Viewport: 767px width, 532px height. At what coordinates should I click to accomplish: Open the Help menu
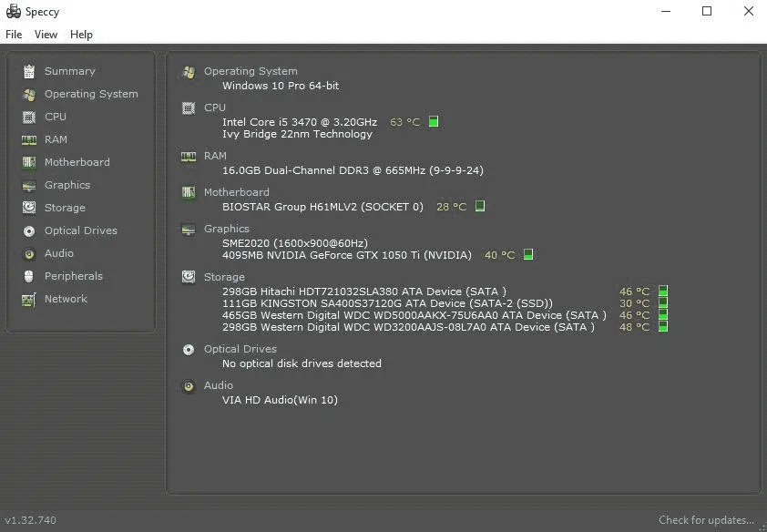[x=81, y=35]
